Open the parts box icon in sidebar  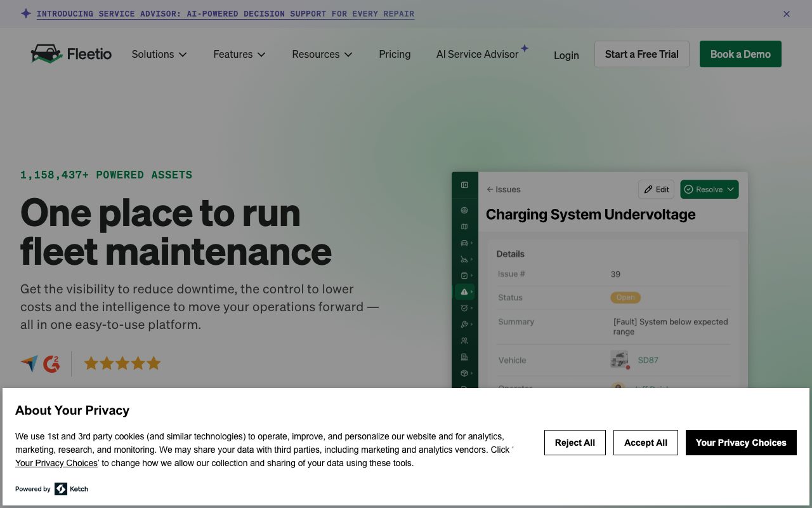[x=464, y=373]
